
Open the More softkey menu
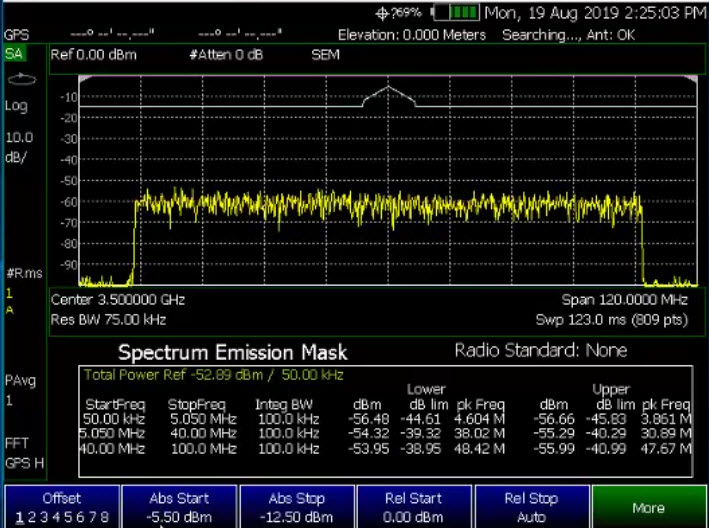(648, 507)
